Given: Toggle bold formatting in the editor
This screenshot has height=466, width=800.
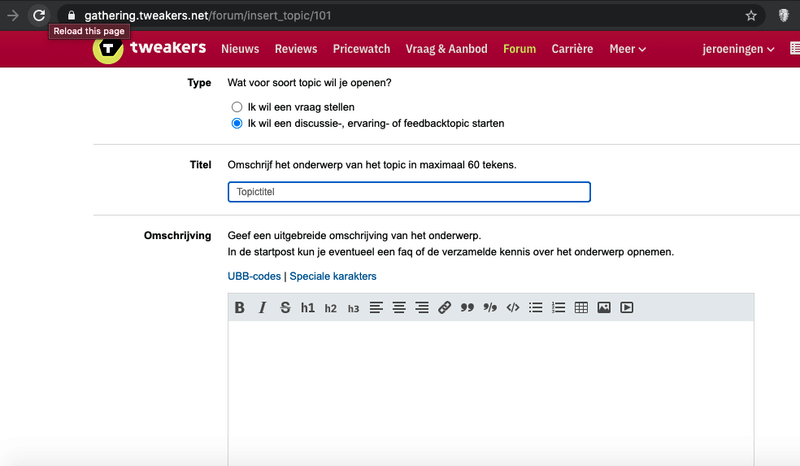Looking at the screenshot, I should (x=239, y=307).
